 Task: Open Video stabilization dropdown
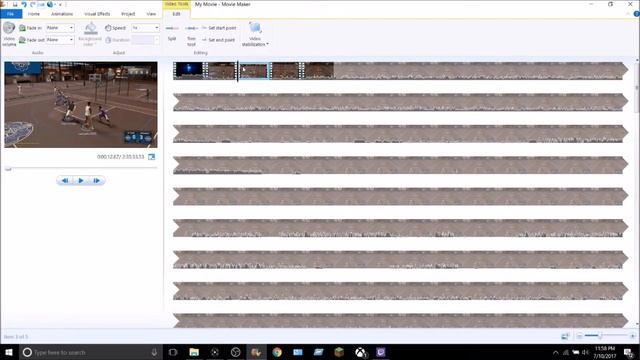(255, 34)
